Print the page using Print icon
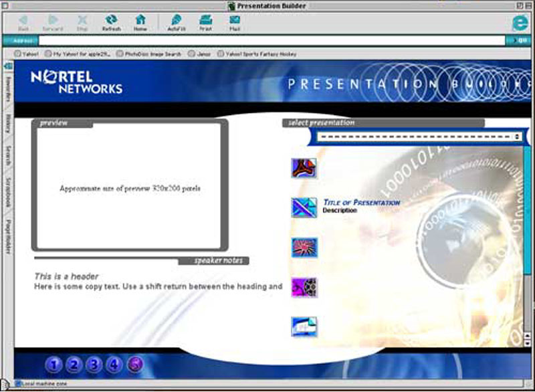The width and height of the screenshot is (535, 392). click(x=205, y=22)
